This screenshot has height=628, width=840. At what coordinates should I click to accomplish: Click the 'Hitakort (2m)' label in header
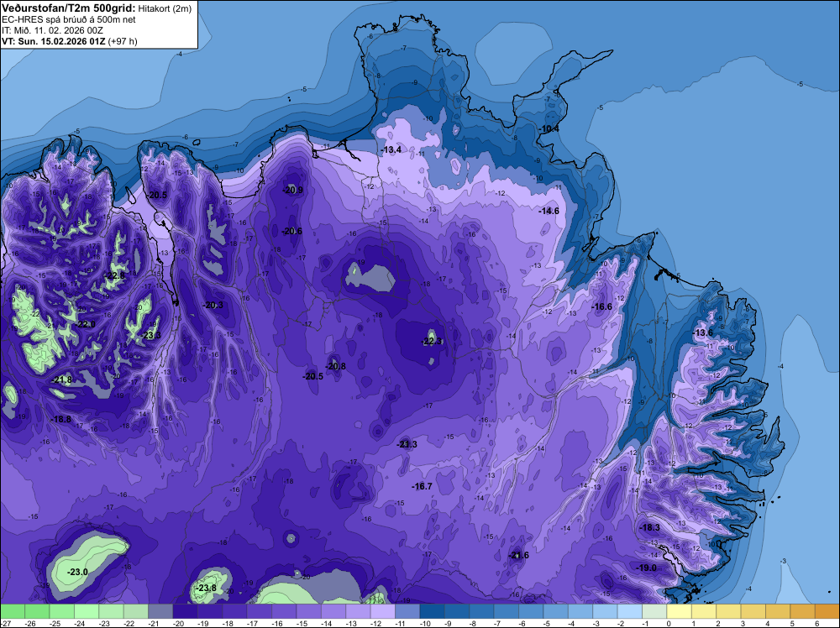pos(165,8)
